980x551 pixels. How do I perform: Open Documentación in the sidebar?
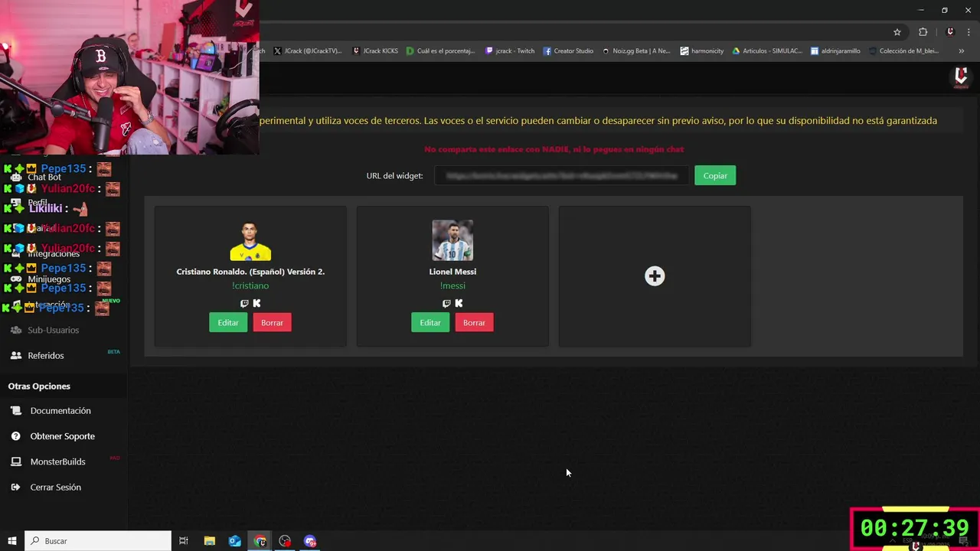tap(60, 411)
